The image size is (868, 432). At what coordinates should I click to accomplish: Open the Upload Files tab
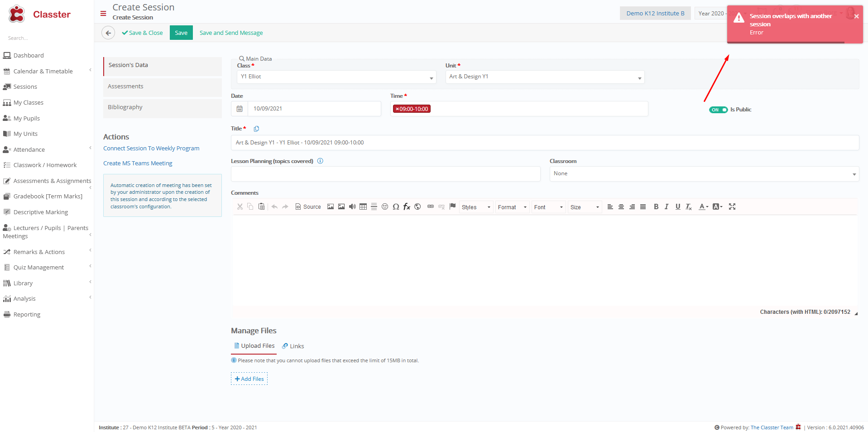(x=254, y=346)
